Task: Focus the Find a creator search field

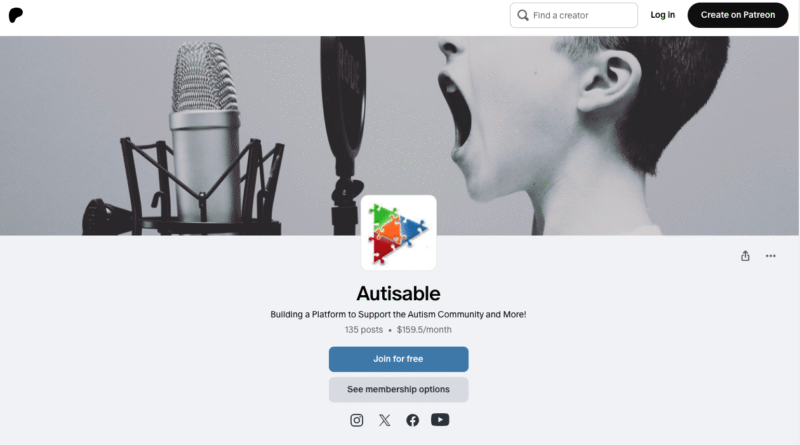Action: [573, 15]
